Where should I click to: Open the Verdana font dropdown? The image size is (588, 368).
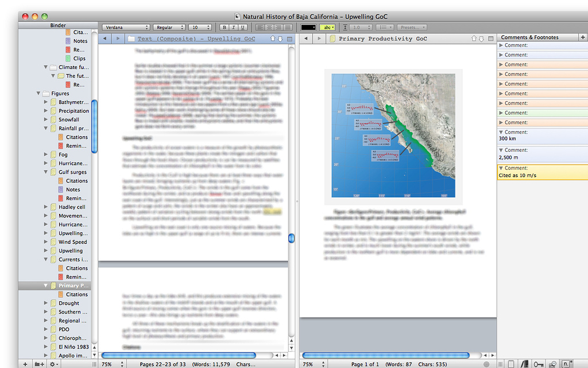click(x=125, y=27)
